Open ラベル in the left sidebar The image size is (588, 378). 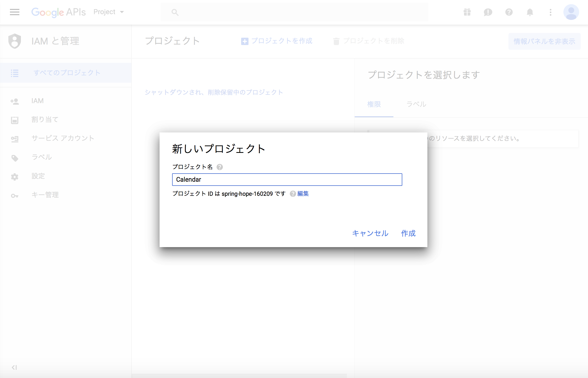[42, 157]
